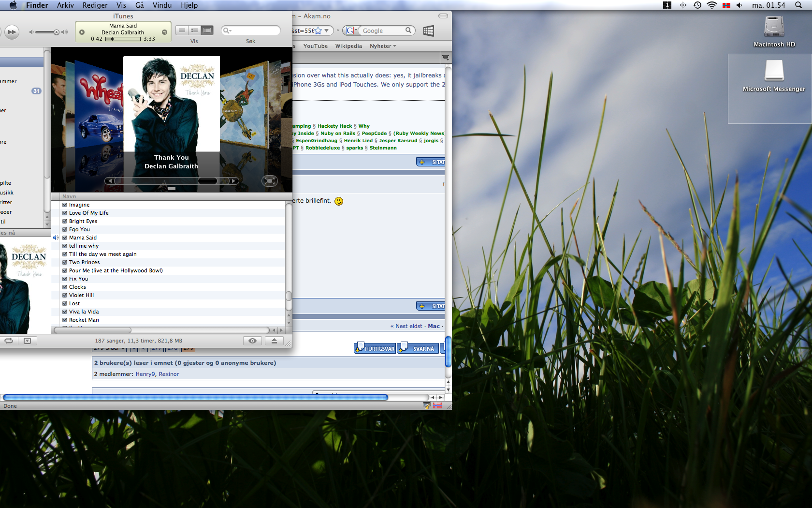Uncheck the Love Of My Life checkbox
Image resolution: width=812 pixels, height=508 pixels.
[x=65, y=213]
